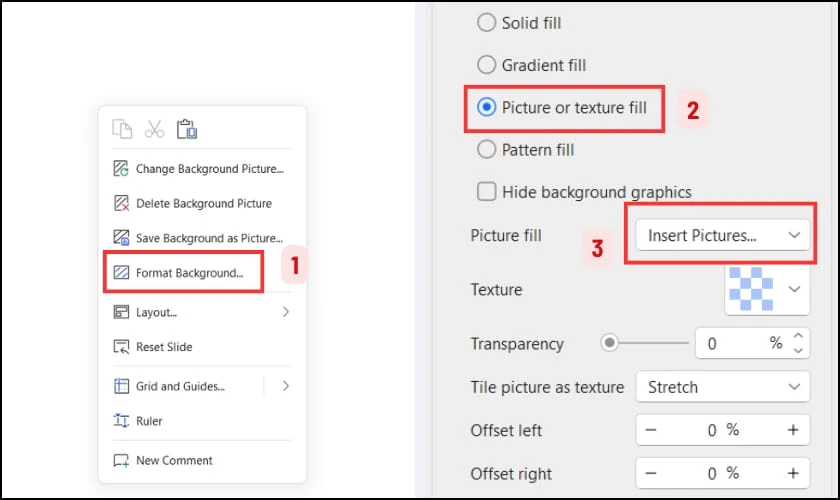
Task: Click the Cut scissors icon
Action: (154, 129)
